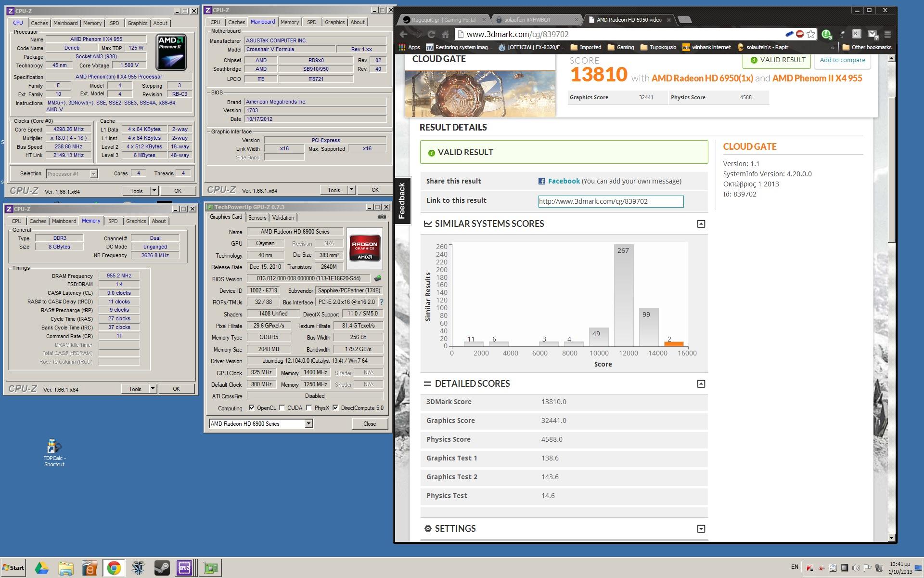Toggle the CUDA checkbox in GPU-Z
Screen dimensions: 924x578
point(282,407)
